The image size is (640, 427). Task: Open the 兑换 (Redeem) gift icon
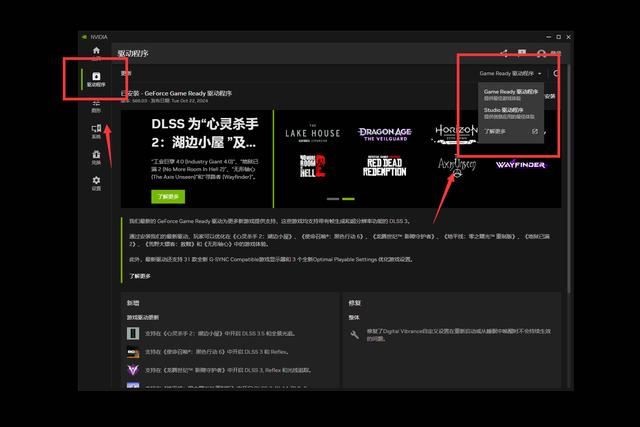click(96, 156)
